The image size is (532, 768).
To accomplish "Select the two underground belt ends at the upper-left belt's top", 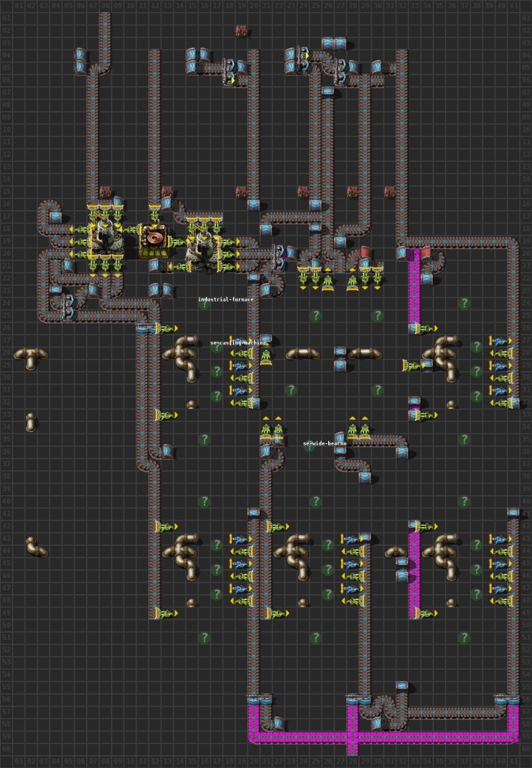I will [80, 60].
